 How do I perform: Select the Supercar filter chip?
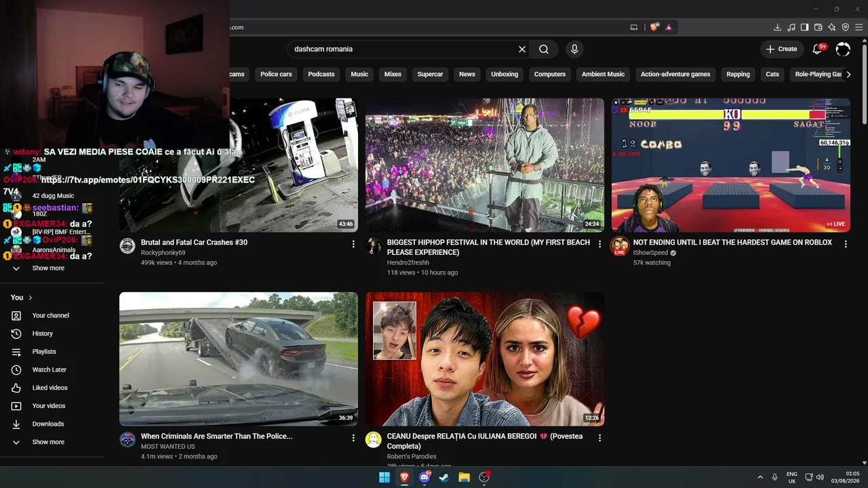click(430, 75)
